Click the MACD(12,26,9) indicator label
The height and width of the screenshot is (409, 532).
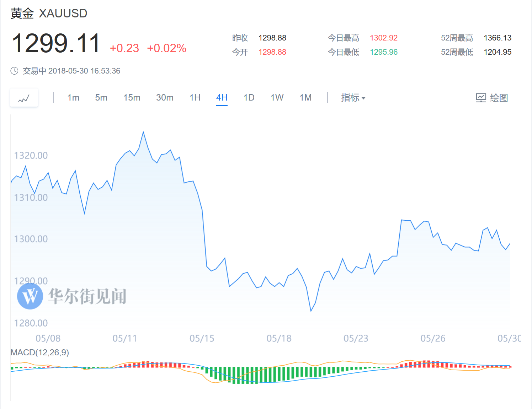pos(40,353)
